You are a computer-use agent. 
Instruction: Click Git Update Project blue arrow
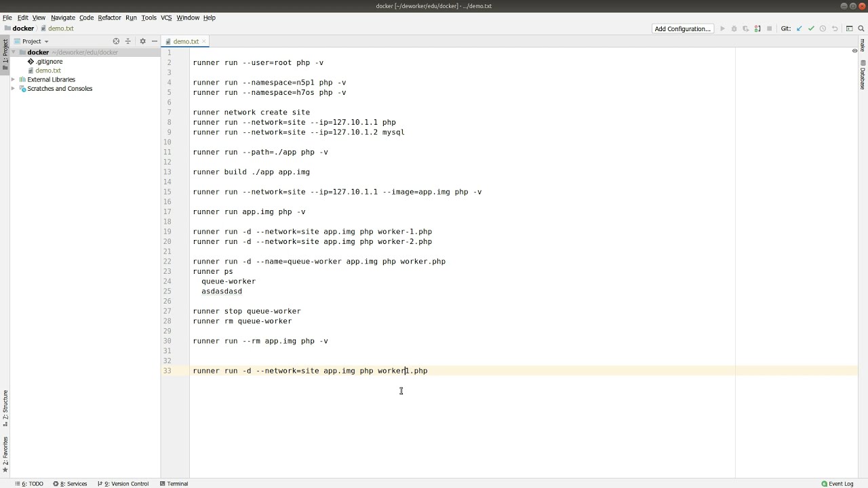799,28
